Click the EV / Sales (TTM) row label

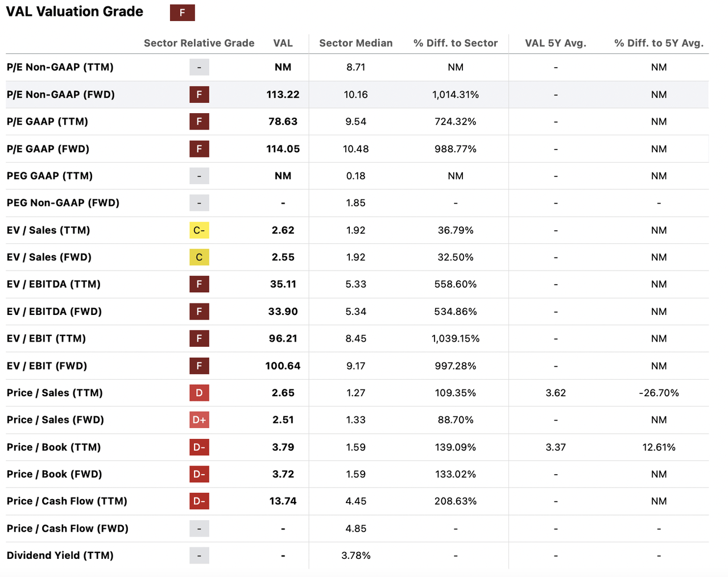pyautogui.click(x=48, y=230)
